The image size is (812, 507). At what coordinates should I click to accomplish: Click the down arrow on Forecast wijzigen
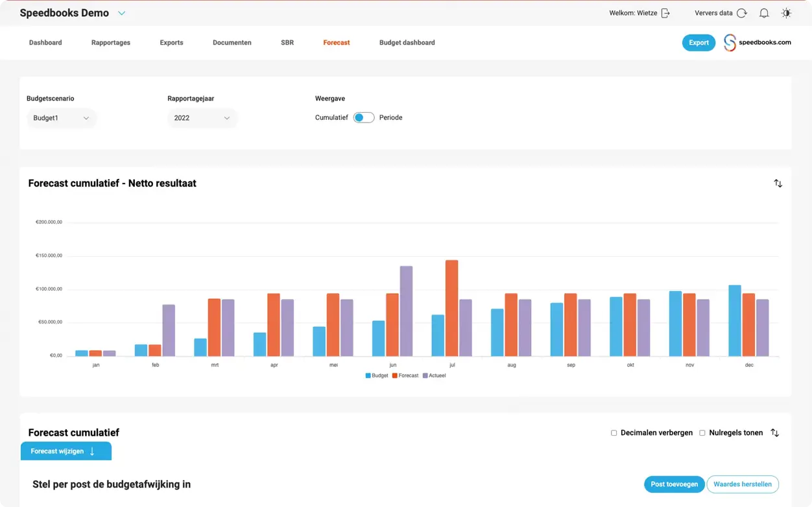tap(92, 451)
